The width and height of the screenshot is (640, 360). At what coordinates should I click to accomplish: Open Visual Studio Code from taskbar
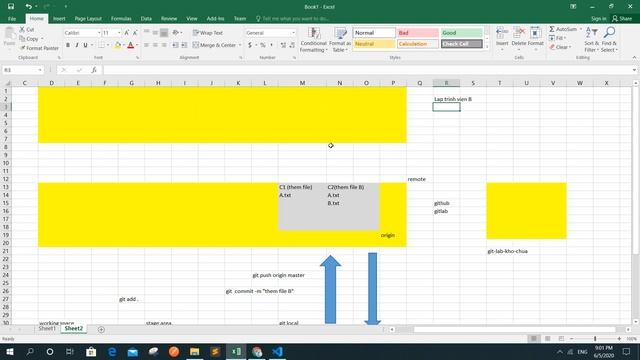pos(277,351)
